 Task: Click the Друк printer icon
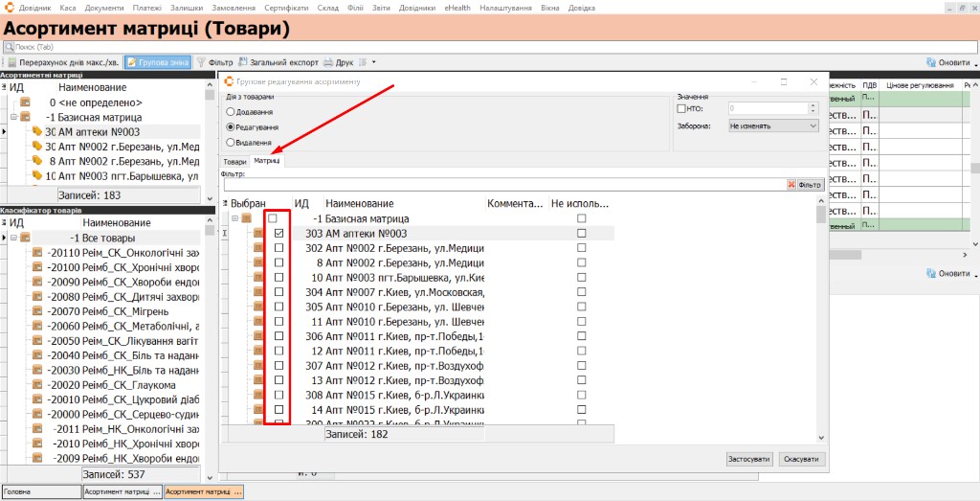(328, 62)
